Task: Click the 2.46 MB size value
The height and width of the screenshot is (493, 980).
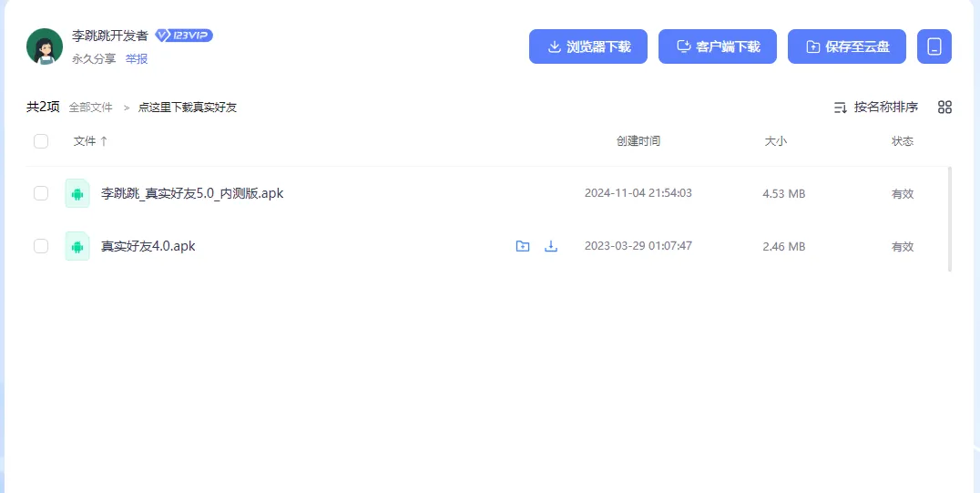Action: [784, 246]
